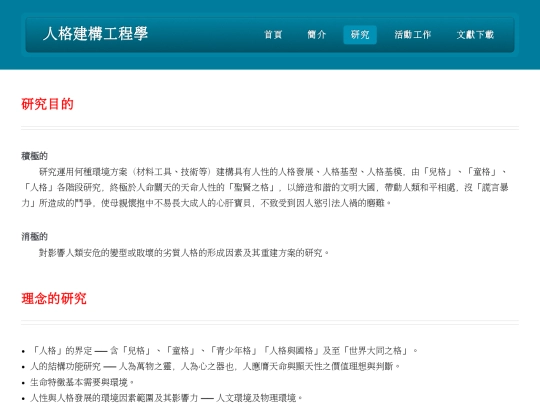This screenshot has height=405, width=540.
Task: Click the line beginning 對影響人類安危的變型
Action: [x=184, y=253]
